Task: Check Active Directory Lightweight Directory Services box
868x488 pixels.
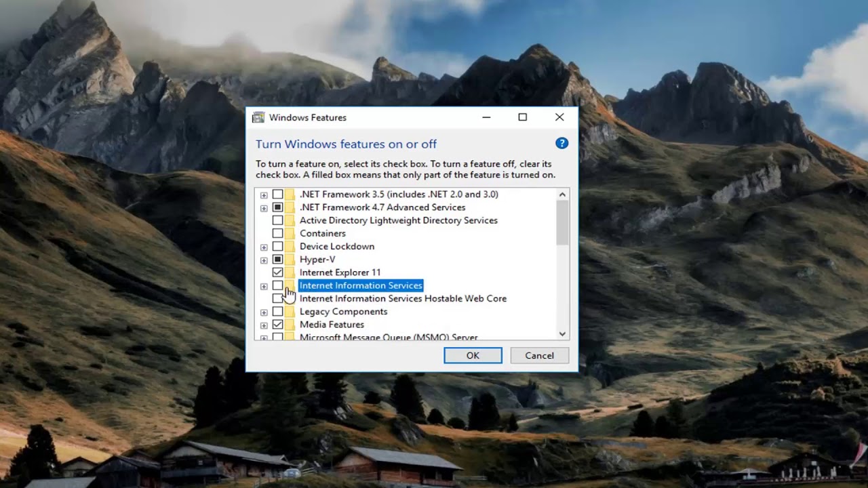Action: [x=277, y=220]
